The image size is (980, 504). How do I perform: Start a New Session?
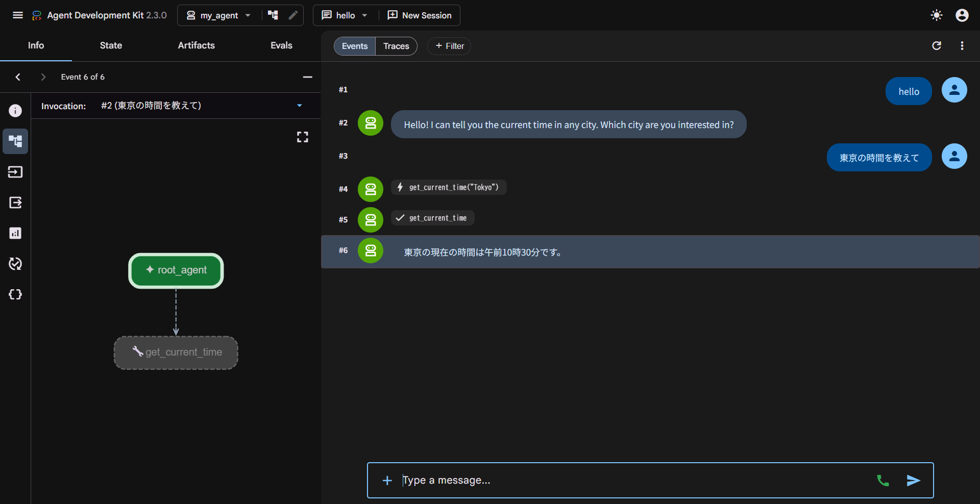[420, 15]
